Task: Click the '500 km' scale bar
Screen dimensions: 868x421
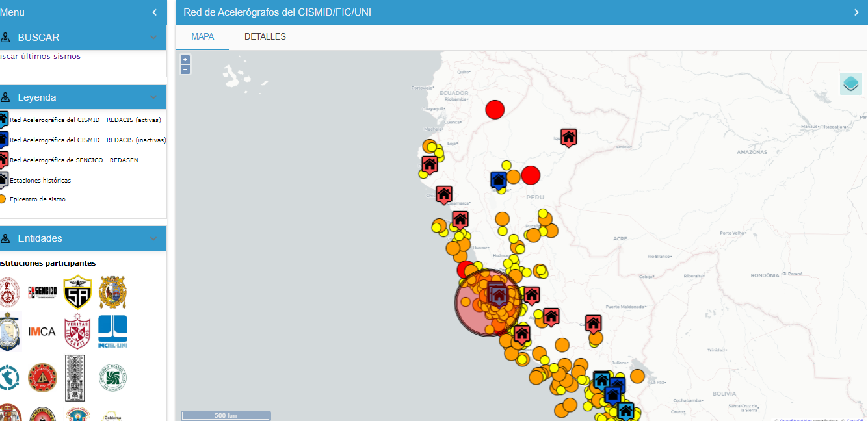Action: [x=226, y=415]
